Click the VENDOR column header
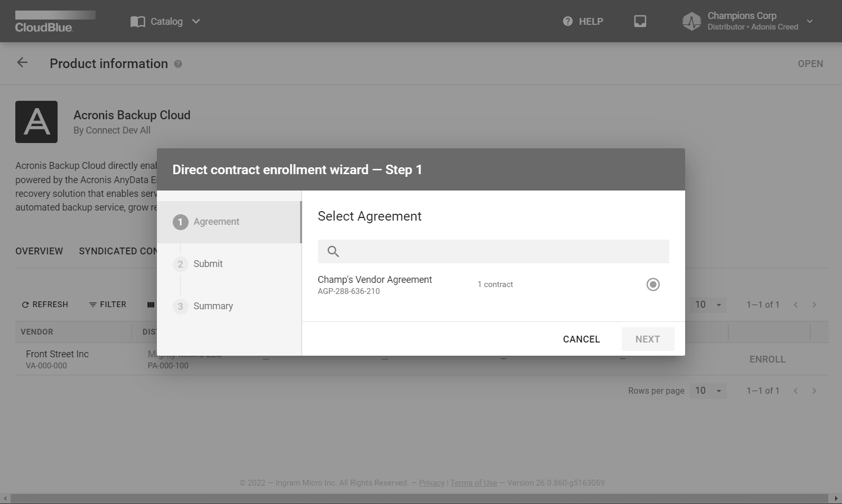This screenshot has height=504, width=842. tap(37, 332)
